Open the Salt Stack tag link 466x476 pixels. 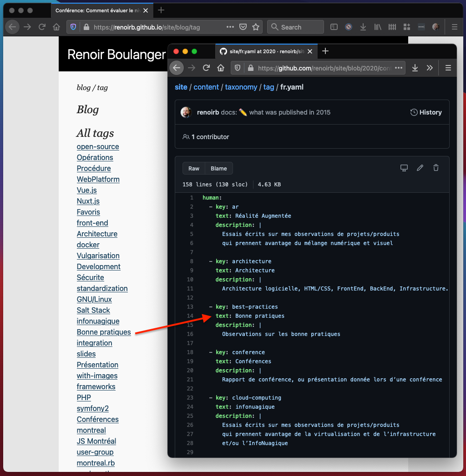coord(93,310)
